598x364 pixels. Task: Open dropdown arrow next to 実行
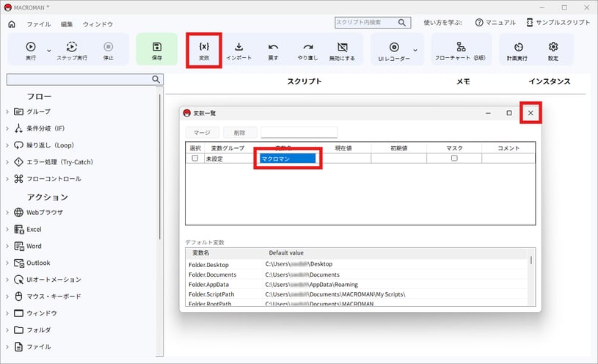click(49, 51)
